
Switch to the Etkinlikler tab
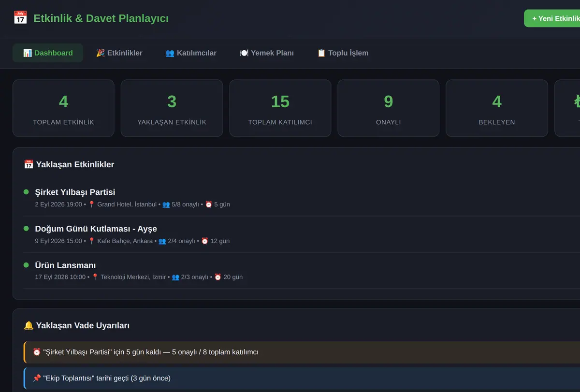pos(119,53)
